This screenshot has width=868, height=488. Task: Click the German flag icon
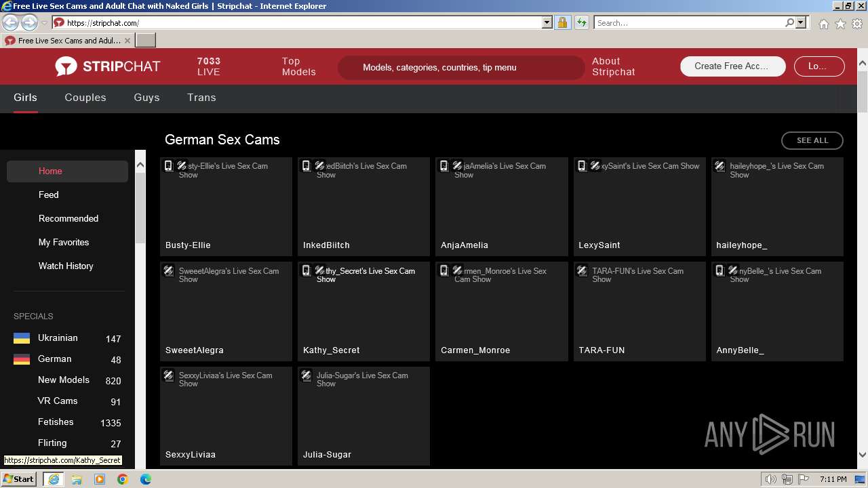coord(22,359)
